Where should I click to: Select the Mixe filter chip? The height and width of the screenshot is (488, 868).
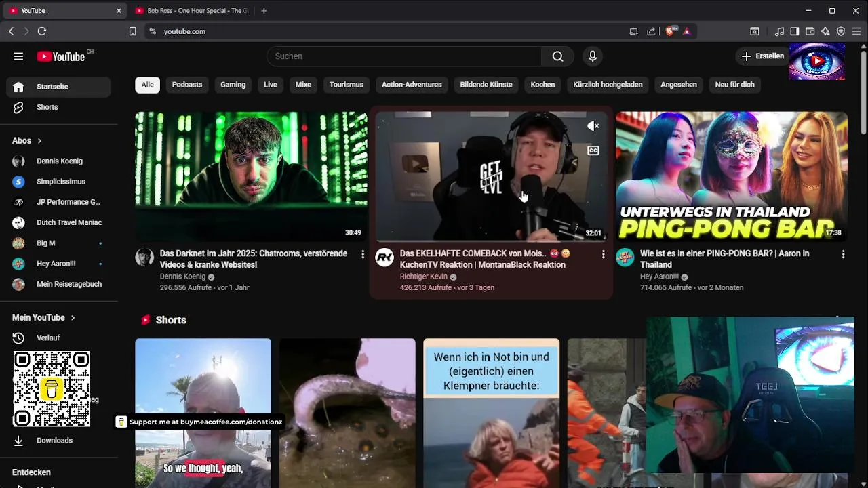pos(303,85)
